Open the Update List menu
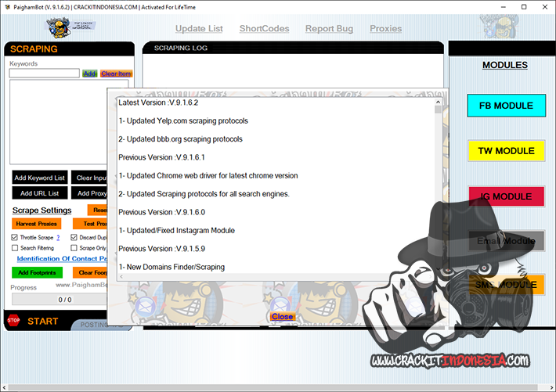The height and width of the screenshot is (392, 556). pyautogui.click(x=199, y=29)
